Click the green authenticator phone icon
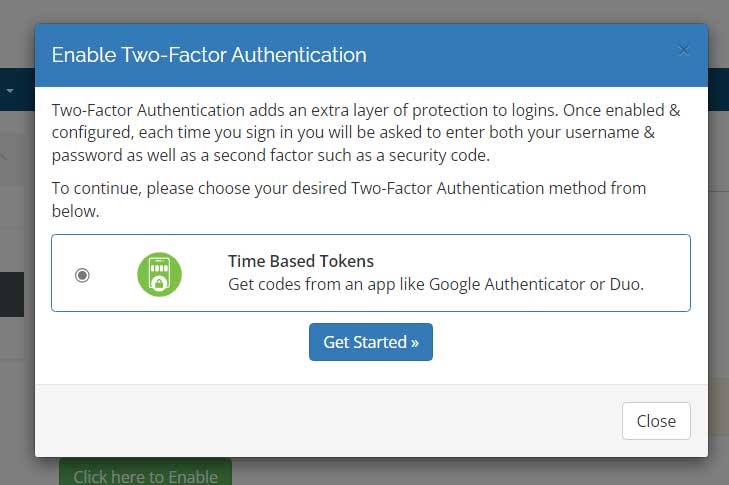This screenshot has width=729, height=485. (x=159, y=274)
